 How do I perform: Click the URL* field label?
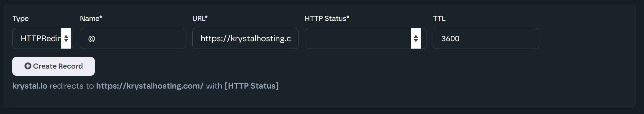pos(200,19)
